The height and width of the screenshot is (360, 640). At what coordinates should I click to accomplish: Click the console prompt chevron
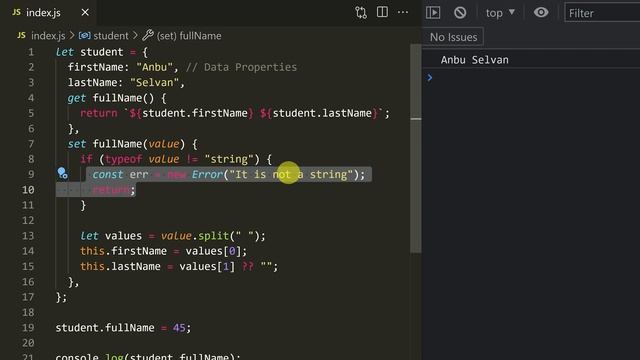[430, 78]
